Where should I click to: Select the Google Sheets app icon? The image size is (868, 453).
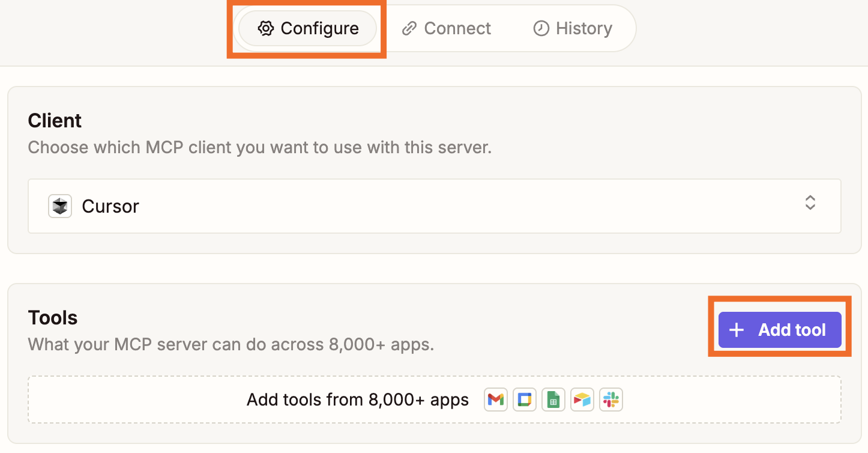click(x=553, y=399)
